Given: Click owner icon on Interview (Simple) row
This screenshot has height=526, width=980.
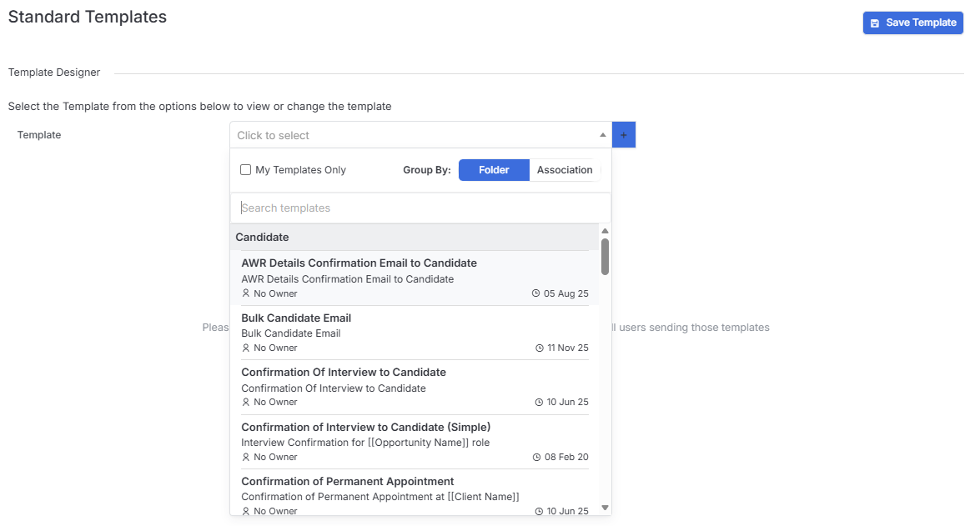Looking at the screenshot, I should click(245, 458).
